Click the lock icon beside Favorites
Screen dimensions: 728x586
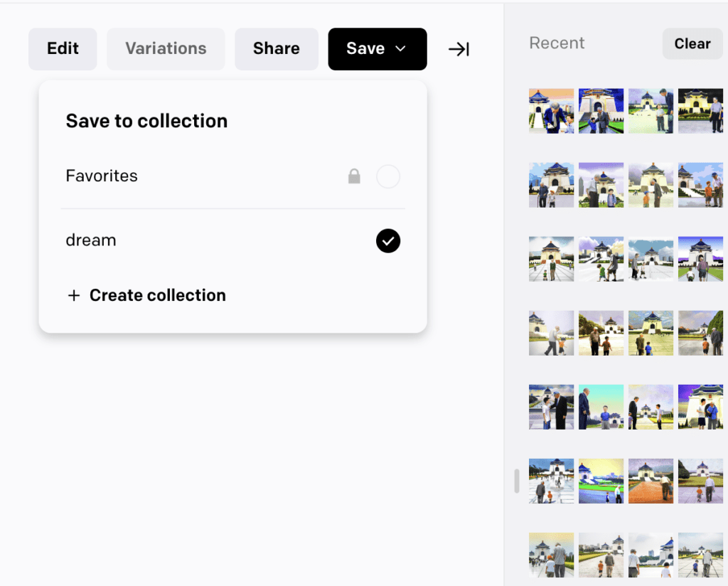354,176
